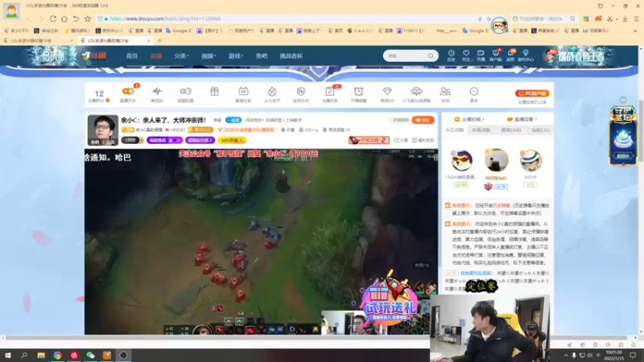Screen dimensions: 644x362
Task: Open 挑战者杯 in Douyu navigation bar
Action: point(291,56)
